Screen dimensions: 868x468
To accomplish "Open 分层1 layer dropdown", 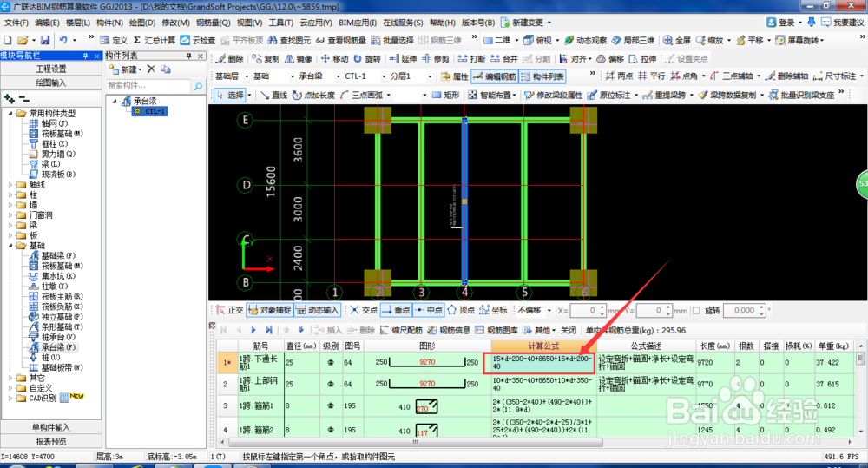I will tap(429, 76).
